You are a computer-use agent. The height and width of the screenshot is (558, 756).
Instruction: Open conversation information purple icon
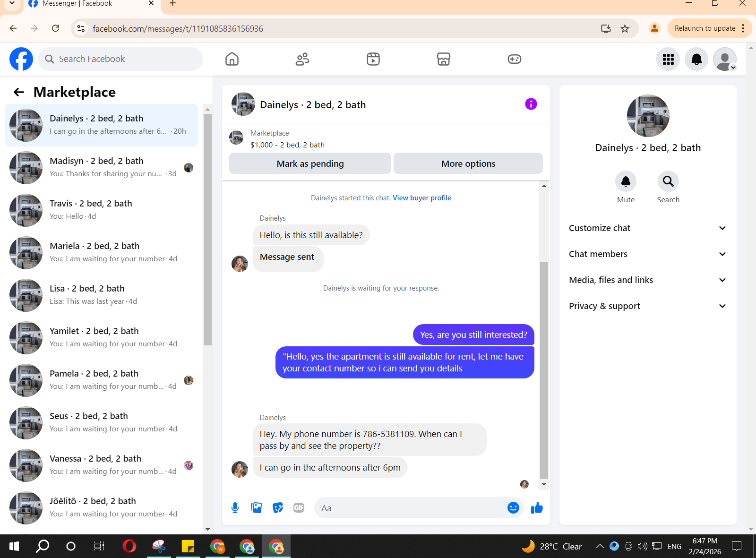[531, 104]
